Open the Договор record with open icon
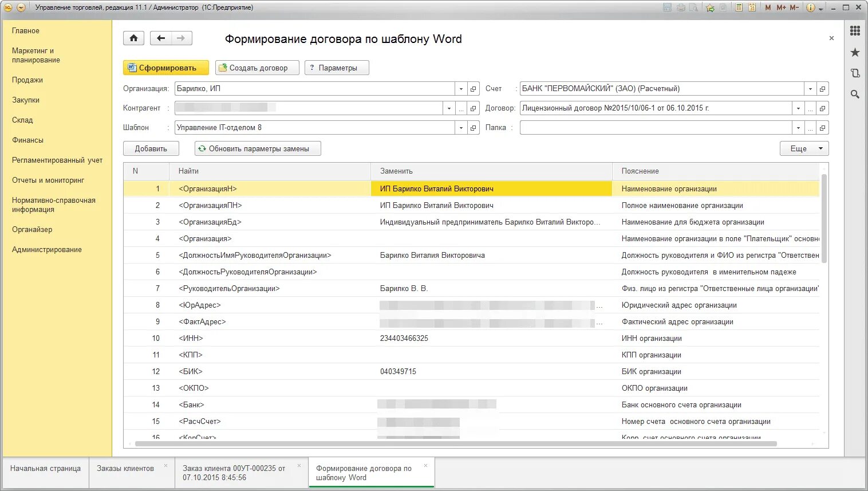Viewport: 868px width, 491px height. pyautogui.click(x=823, y=108)
